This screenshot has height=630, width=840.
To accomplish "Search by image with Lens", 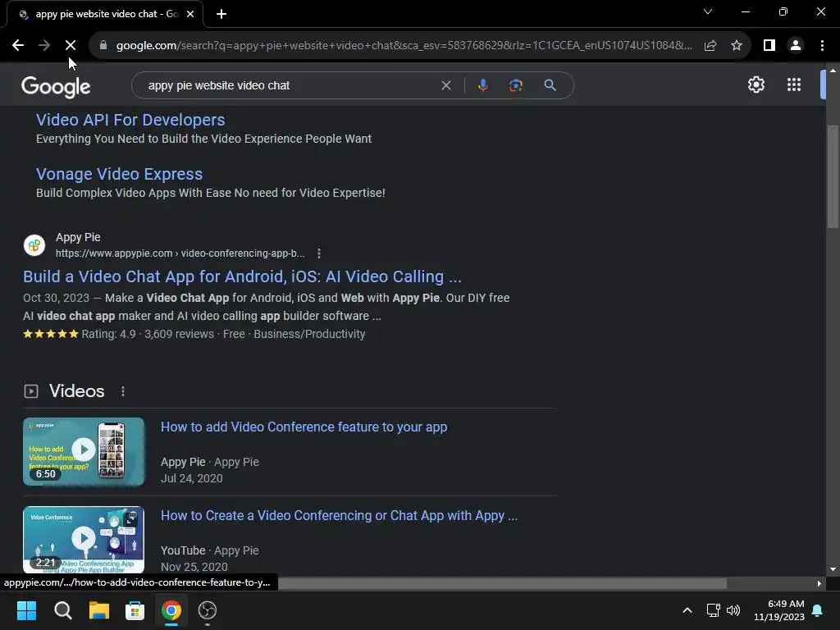I will [515, 85].
